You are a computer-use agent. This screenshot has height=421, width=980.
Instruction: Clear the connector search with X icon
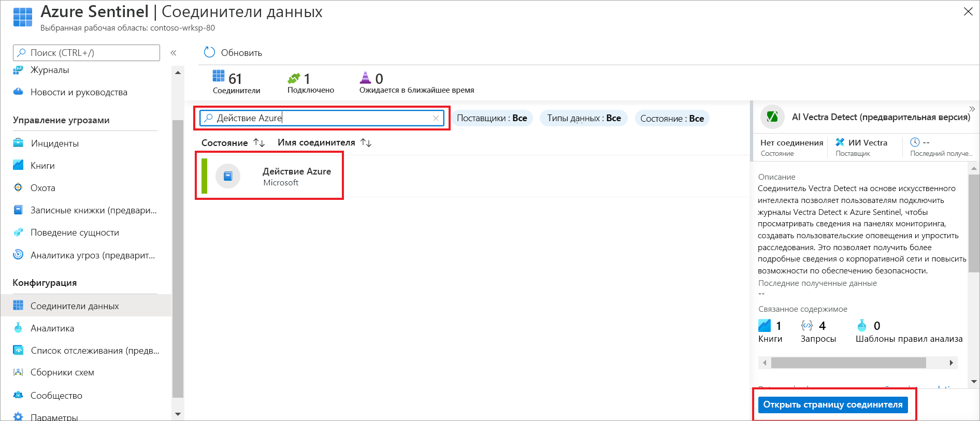click(x=436, y=118)
